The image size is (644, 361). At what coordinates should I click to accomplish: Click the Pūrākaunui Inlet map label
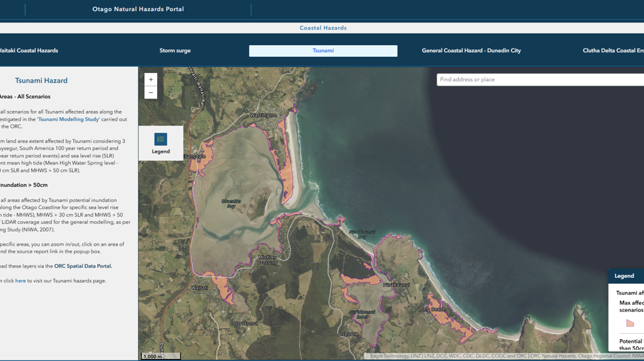(362, 314)
